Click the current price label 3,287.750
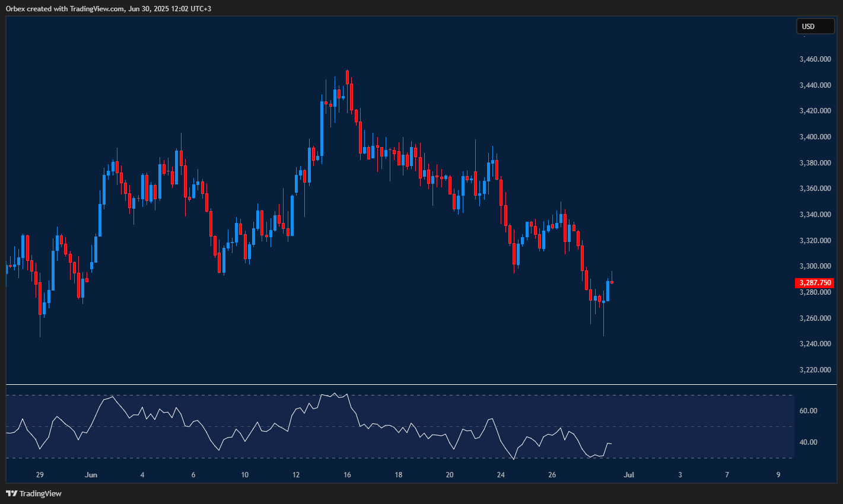Image resolution: width=843 pixels, height=504 pixels. (x=815, y=283)
